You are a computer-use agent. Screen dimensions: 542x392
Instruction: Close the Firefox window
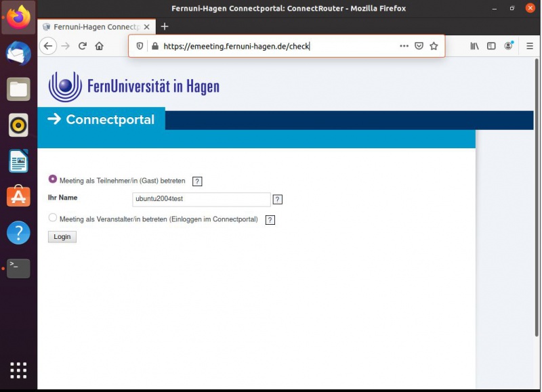pyautogui.click(x=530, y=8)
